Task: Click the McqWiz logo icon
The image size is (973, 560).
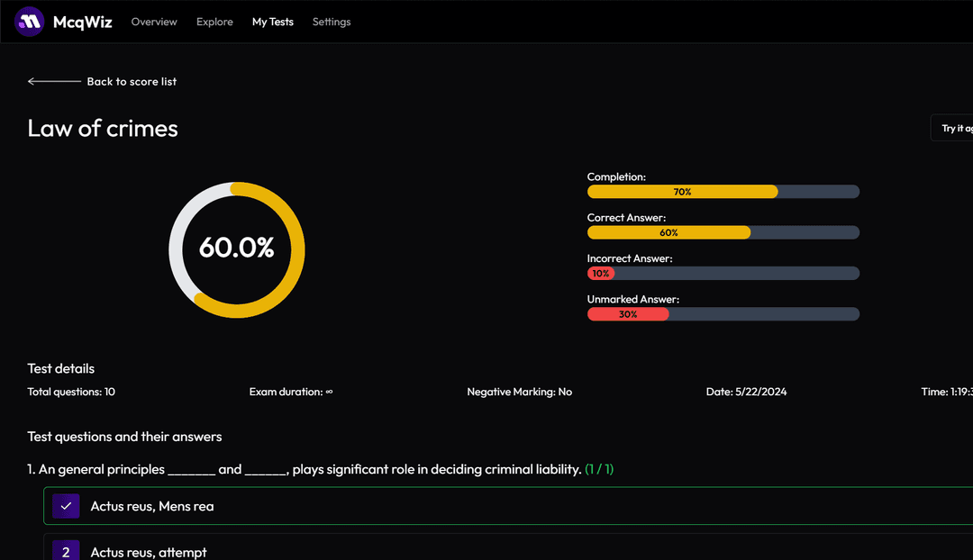Action: (29, 22)
